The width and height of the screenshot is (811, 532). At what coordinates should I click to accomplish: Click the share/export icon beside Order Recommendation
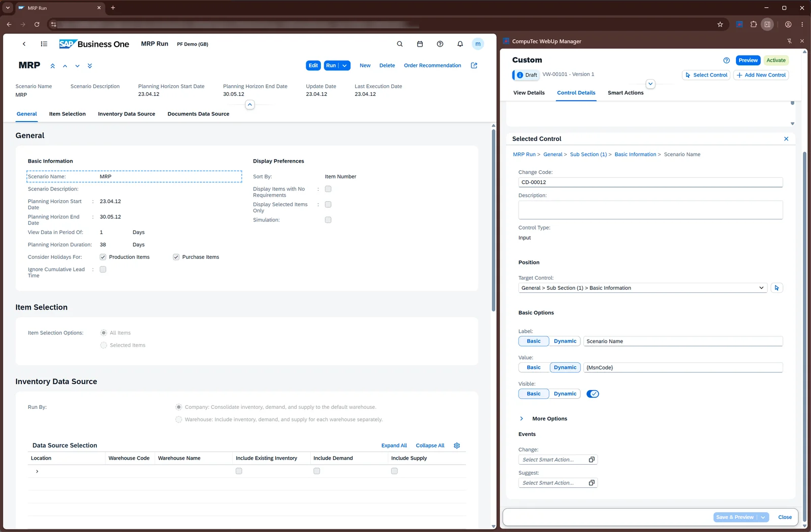click(474, 65)
